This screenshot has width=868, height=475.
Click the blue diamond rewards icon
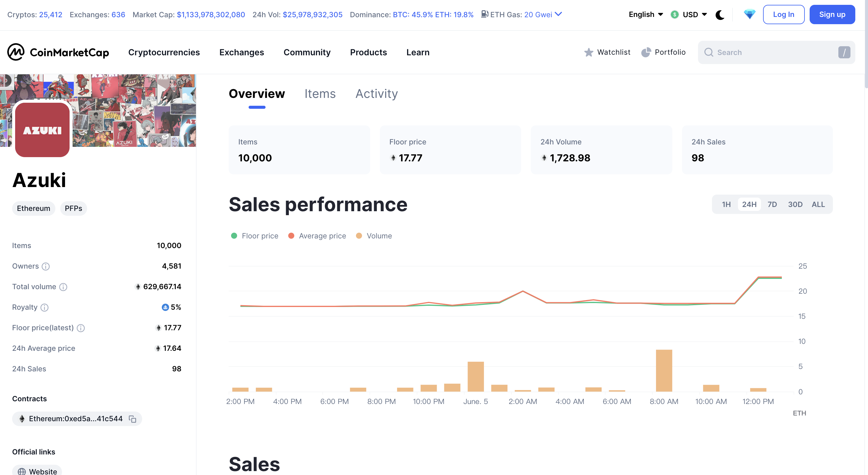click(x=749, y=14)
